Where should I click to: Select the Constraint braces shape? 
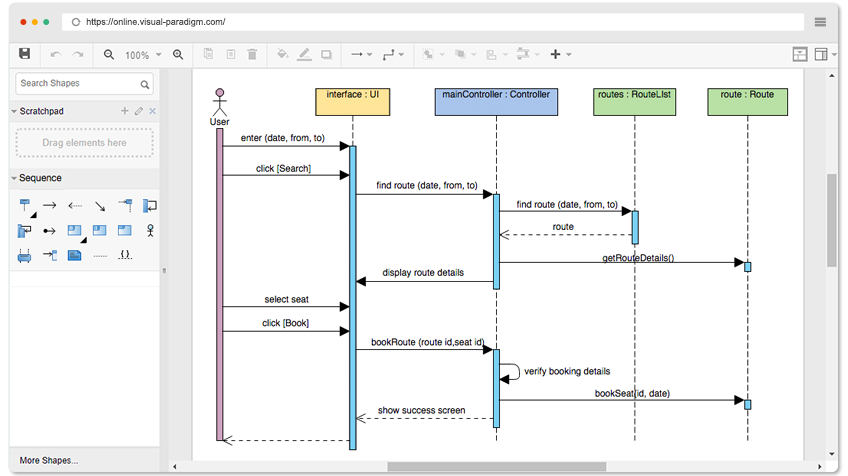pos(125,255)
